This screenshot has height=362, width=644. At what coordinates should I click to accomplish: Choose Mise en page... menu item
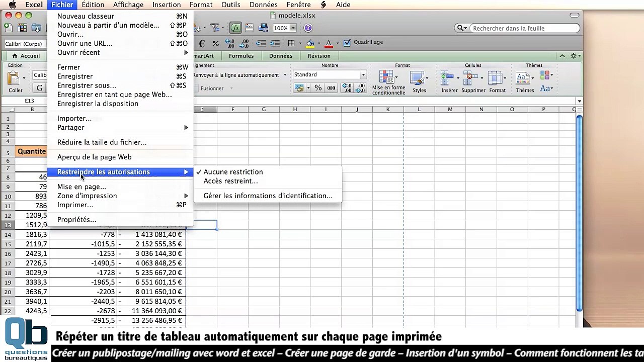coord(121,187)
